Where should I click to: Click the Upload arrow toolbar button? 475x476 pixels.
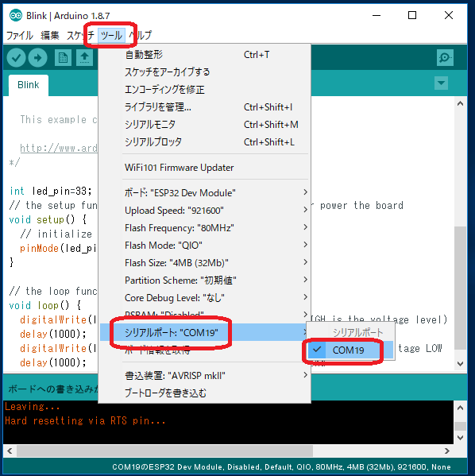pos(37,57)
